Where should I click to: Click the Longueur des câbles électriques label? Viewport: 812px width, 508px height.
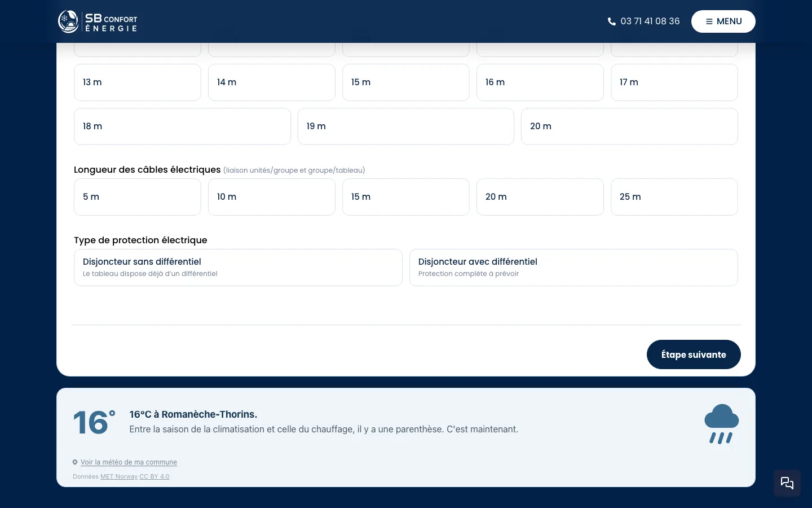tap(147, 170)
